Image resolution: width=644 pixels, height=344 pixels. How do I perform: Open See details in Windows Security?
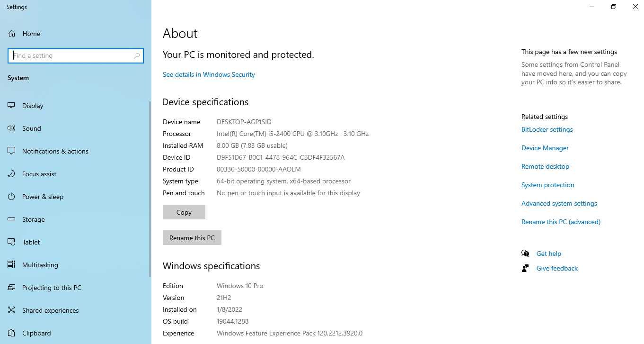pyautogui.click(x=209, y=74)
